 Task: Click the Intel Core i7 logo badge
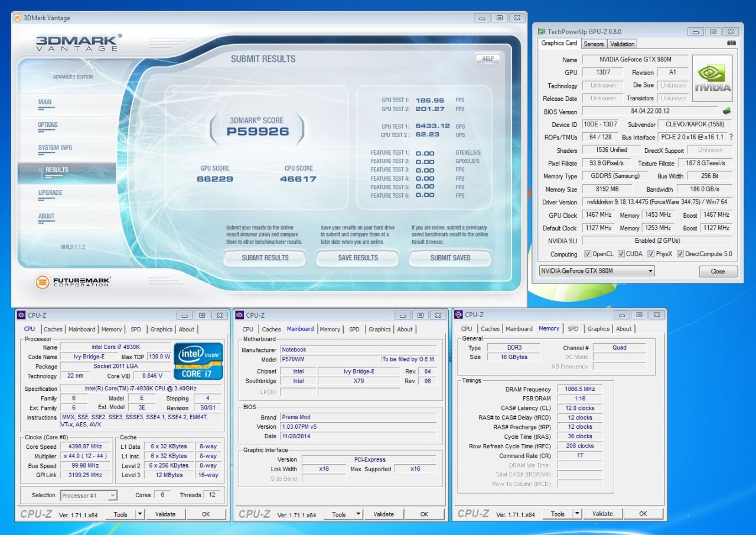[x=198, y=361]
